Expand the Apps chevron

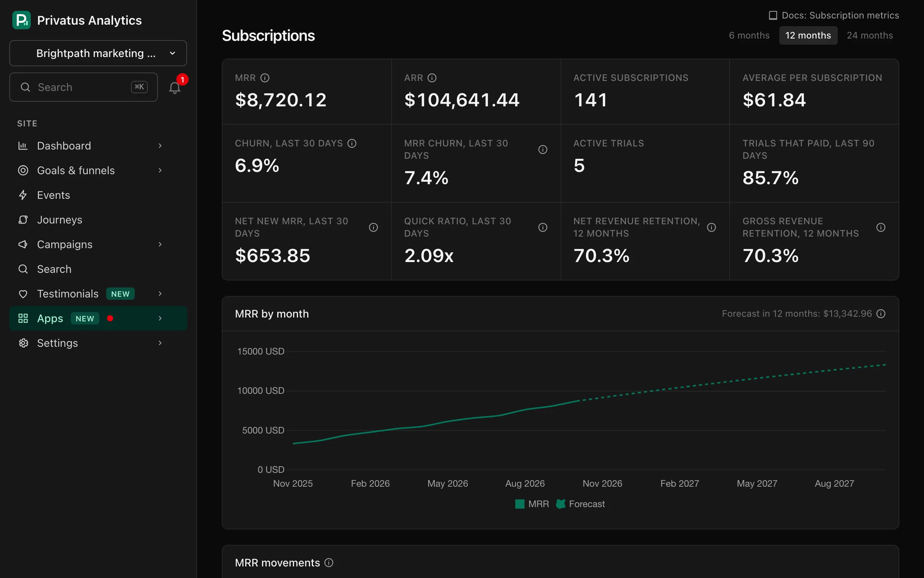click(x=160, y=318)
